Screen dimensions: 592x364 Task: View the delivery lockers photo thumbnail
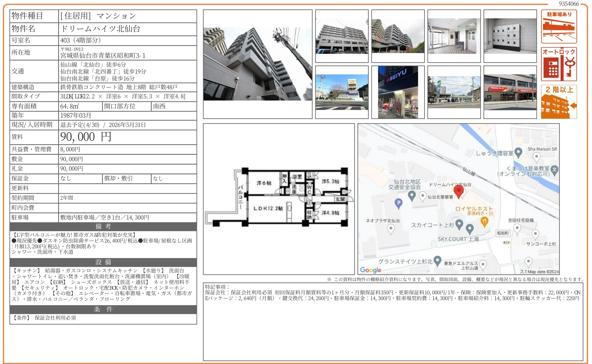point(510,36)
